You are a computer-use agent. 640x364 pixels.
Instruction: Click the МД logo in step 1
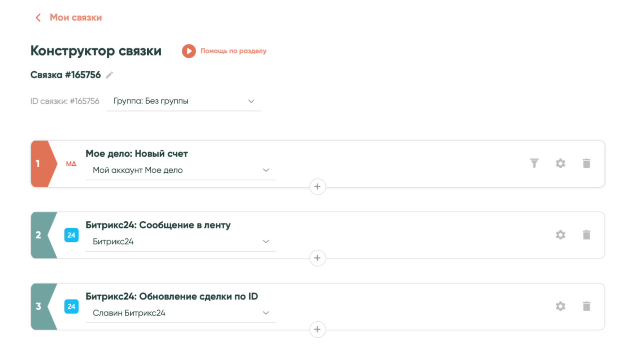(x=71, y=164)
